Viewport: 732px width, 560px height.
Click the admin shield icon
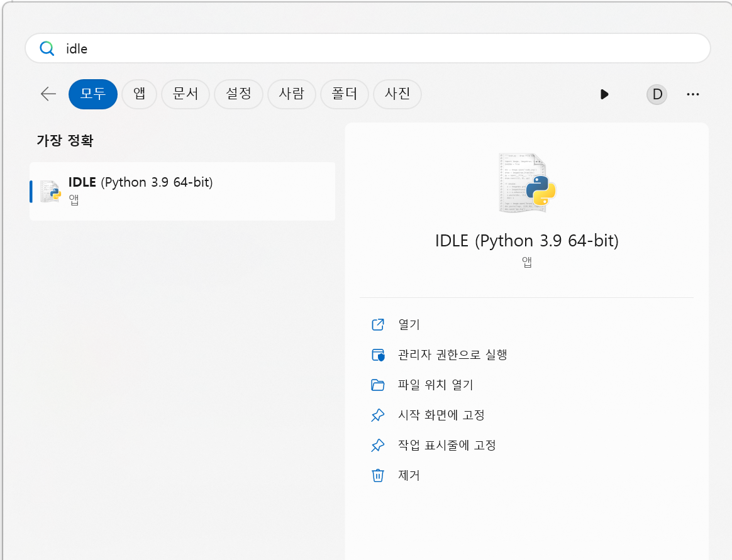pyautogui.click(x=378, y=355)
